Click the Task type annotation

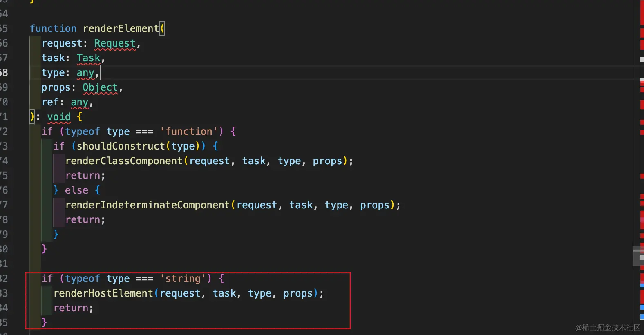[x=88, y=58]
